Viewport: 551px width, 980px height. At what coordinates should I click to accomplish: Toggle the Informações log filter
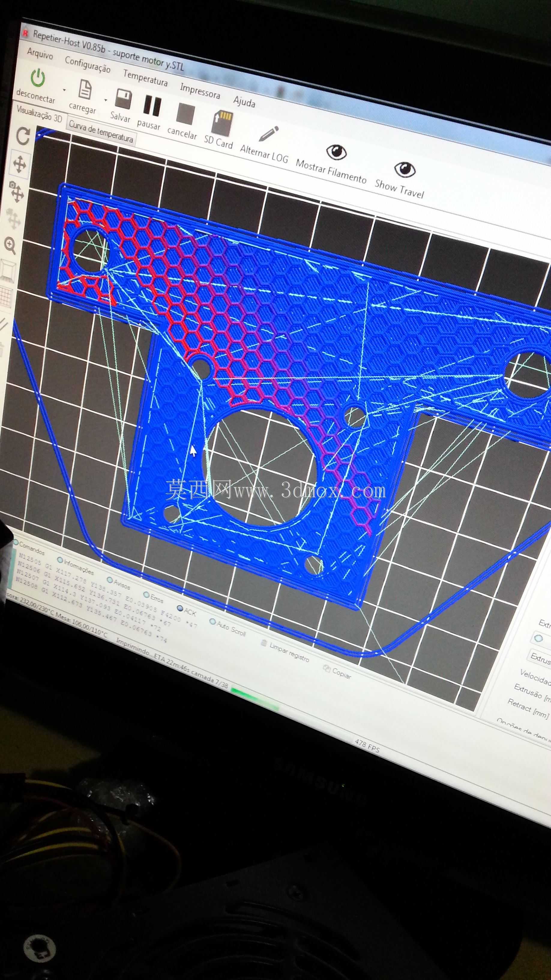75,565
